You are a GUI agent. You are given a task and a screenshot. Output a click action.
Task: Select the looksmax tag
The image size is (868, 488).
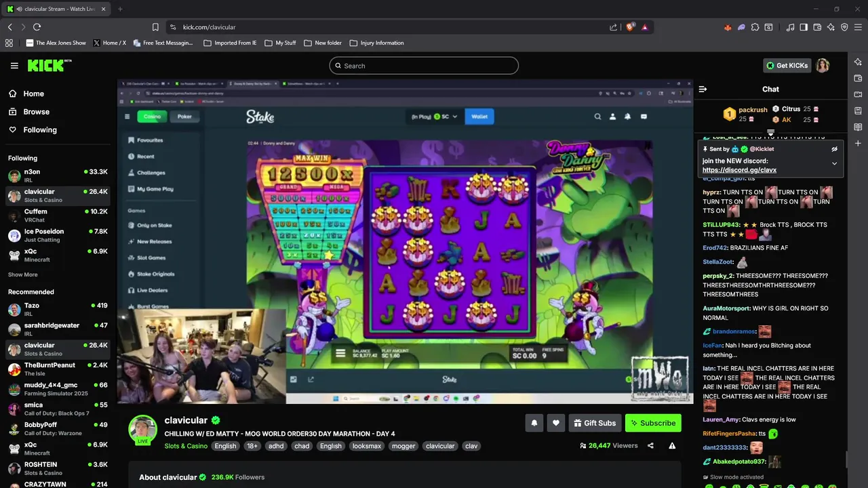pos(367,446)
